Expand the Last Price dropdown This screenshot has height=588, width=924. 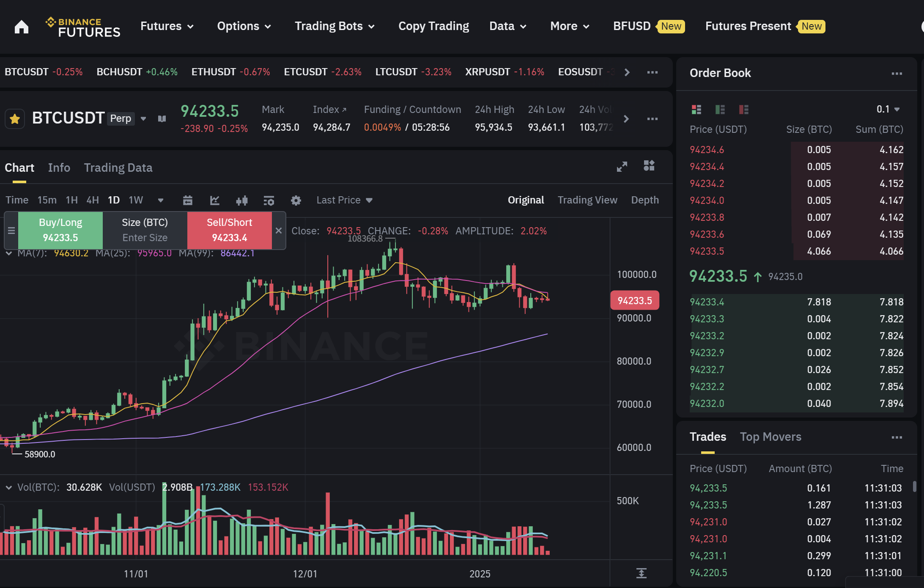tap(344, 200)
